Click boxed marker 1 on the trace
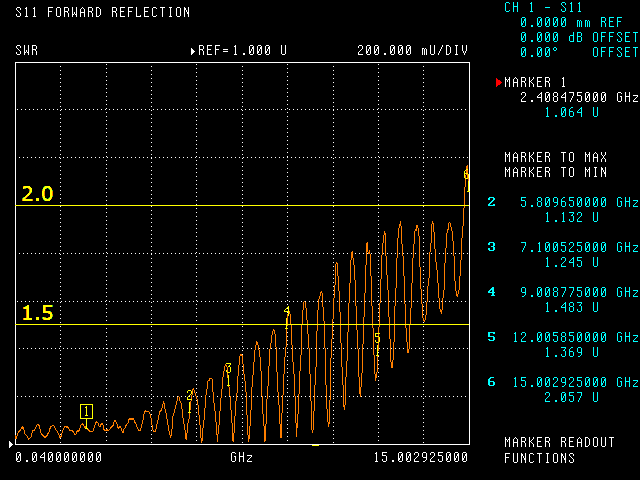The height and width of the screenshot is (480, 640). point(87,411)
